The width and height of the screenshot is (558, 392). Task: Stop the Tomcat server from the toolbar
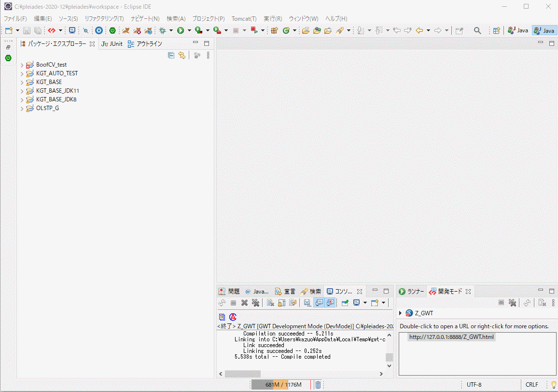click(x=137, y=30)
